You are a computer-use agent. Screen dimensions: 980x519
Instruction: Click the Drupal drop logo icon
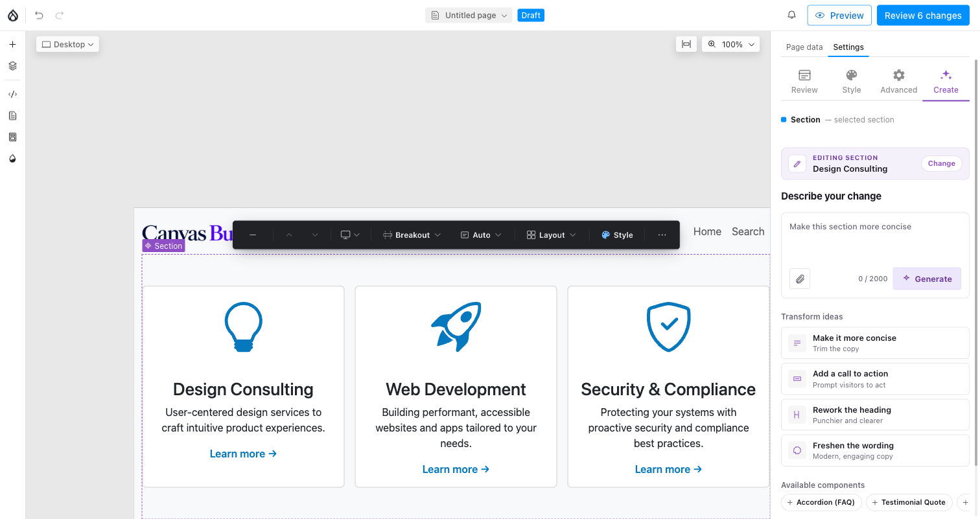pos(13,15)
